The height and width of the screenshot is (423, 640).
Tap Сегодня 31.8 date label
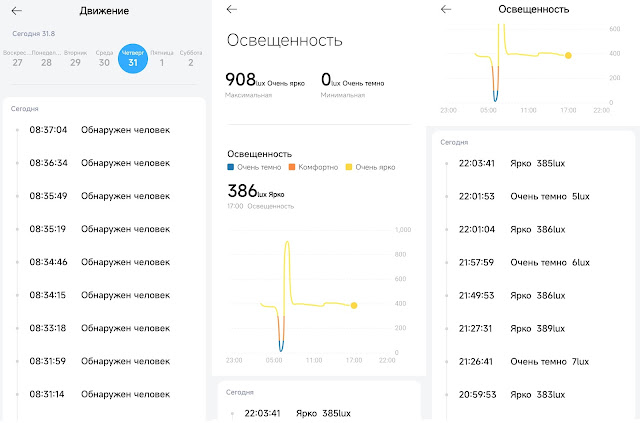[33, 33]
